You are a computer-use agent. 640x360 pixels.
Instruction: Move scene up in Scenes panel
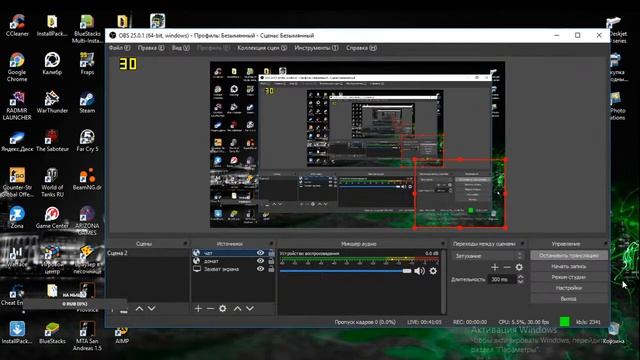(x=139, y=309)
